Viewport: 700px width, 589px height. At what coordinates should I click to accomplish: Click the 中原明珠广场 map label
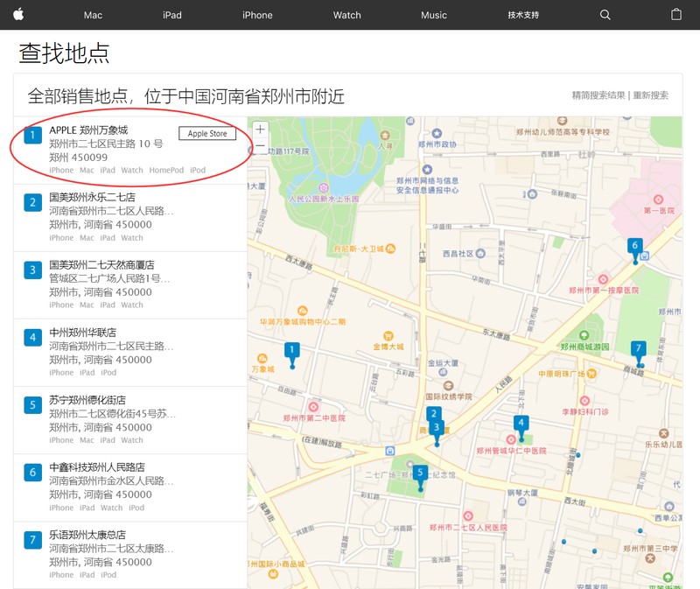[562, 374]
